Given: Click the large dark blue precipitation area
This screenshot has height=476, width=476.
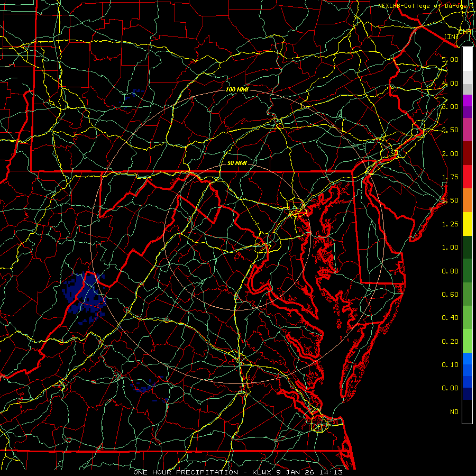Looking at the screenshot, I should (84, 297).
